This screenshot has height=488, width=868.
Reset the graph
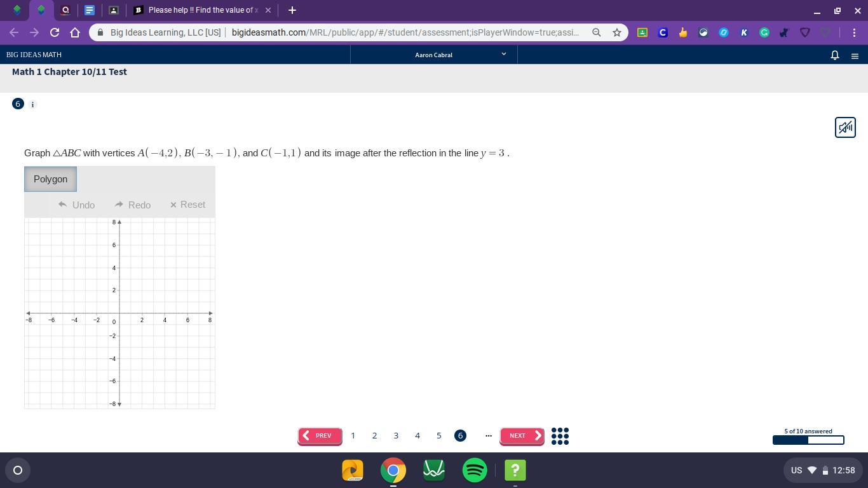coord(187,205)
